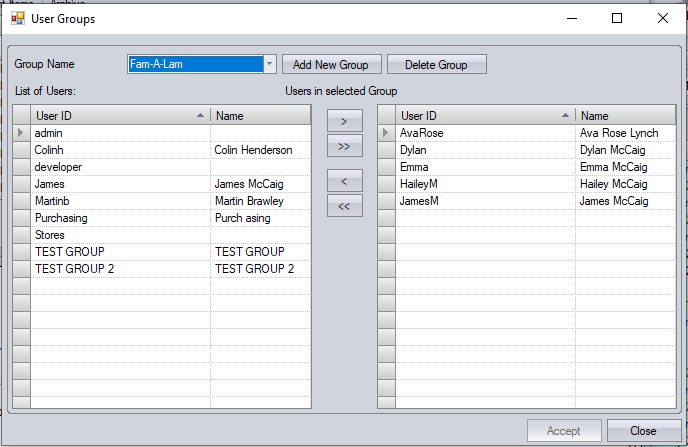Remove all users with << button
This screenshot has width=688, height=447.
coord(344,207)
